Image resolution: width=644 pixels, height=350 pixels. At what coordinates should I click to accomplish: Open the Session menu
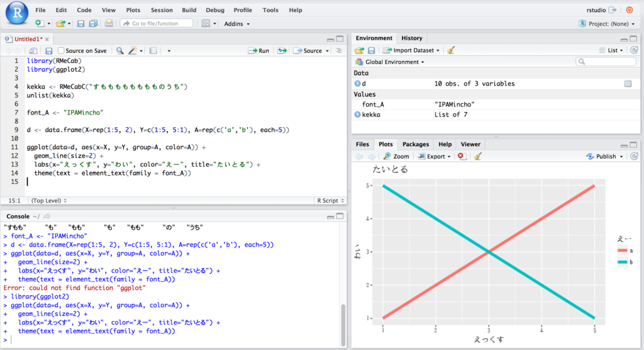pos(162,10)
